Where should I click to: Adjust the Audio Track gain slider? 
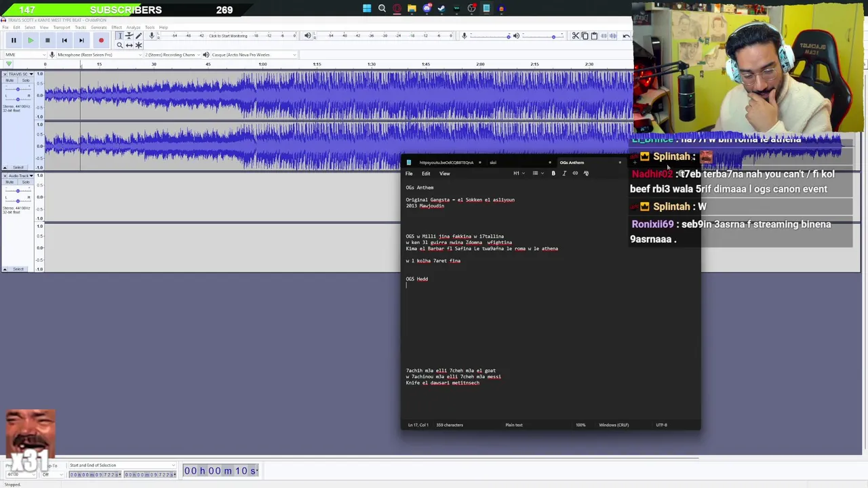tap(18, 191)
